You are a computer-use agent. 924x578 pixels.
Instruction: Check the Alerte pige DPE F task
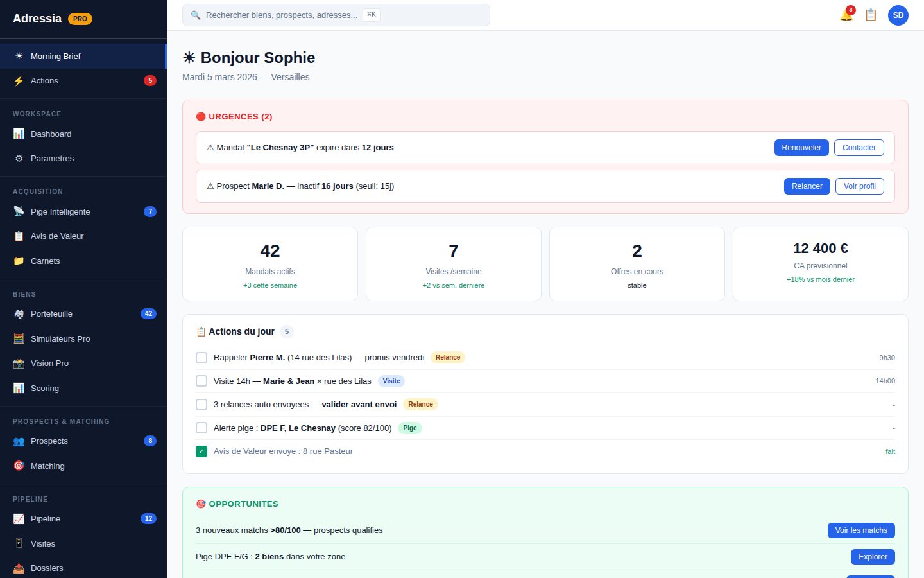[x=201, y=428]
